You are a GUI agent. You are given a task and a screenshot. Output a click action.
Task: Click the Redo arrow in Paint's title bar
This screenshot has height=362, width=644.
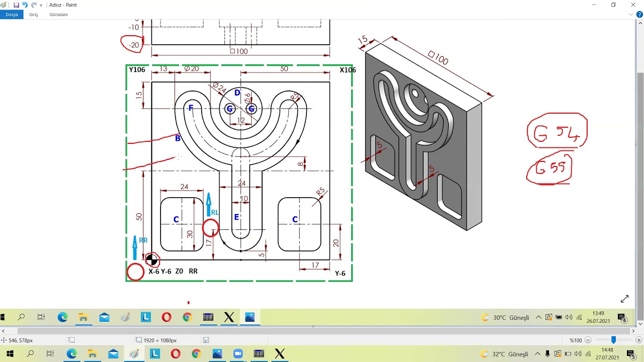[x=34, y=5]
